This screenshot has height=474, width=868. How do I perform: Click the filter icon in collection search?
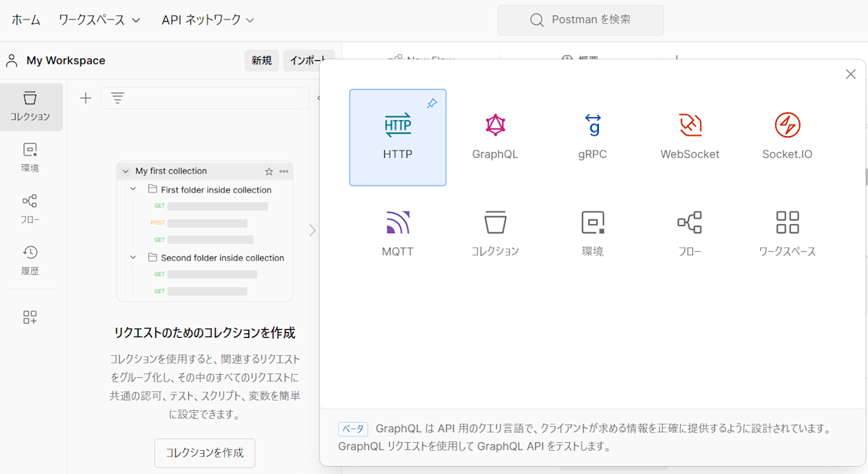click(x=117, y=98)
